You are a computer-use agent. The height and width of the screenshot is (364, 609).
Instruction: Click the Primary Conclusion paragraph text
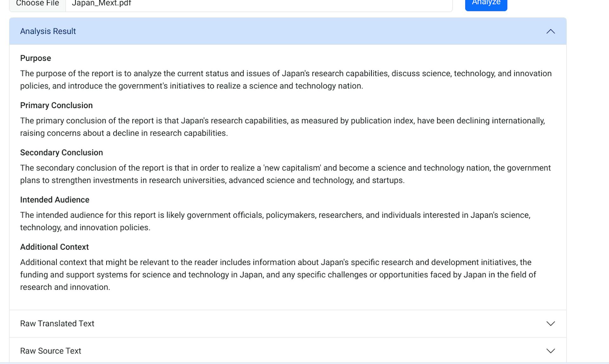coord(282,127)
